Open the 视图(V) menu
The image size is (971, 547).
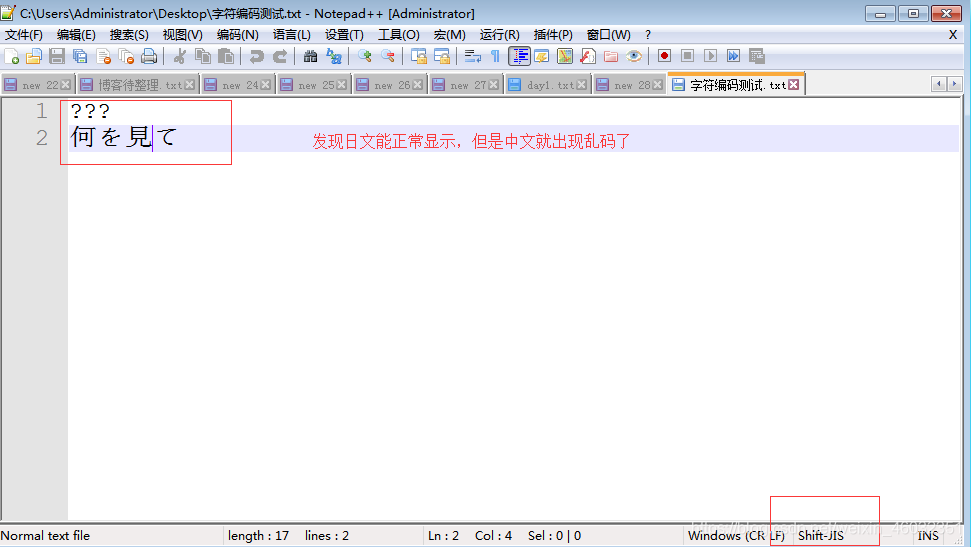pyautogui.click(x=183, y=35)
